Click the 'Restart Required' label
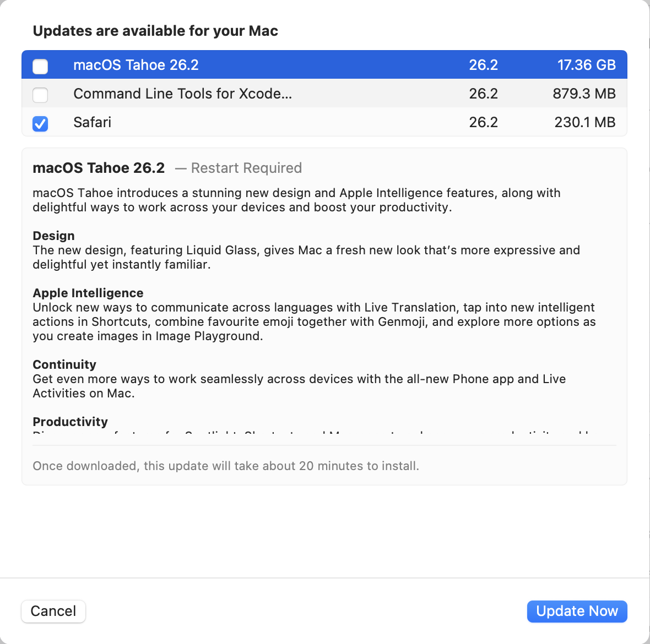Viewport: 650px width, 644px height. click(246, 168)
